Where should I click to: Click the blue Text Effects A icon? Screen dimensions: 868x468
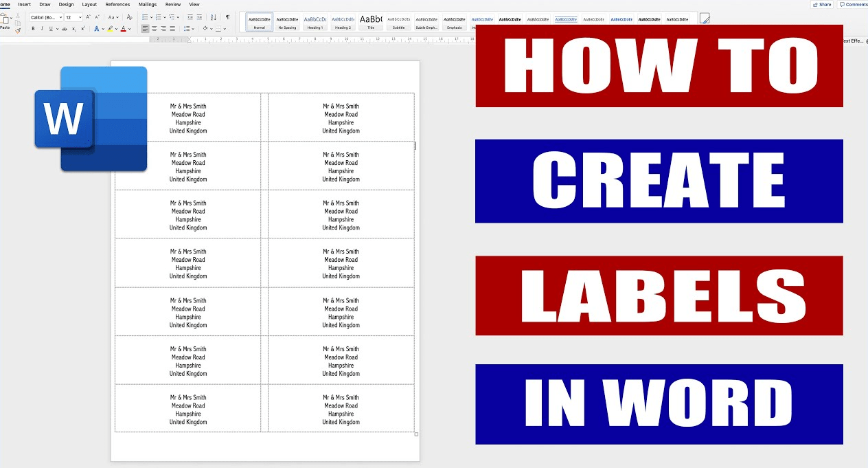[97, 29]
